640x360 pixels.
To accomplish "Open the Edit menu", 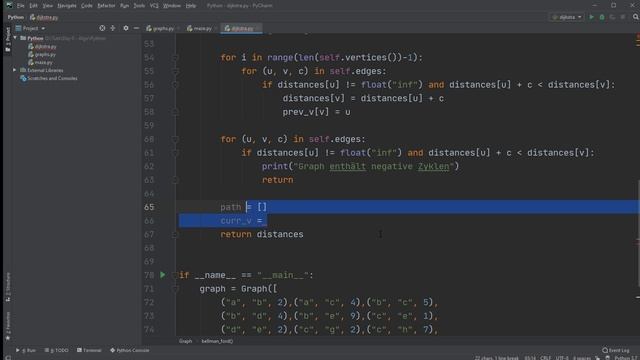I will pos(33,6).
